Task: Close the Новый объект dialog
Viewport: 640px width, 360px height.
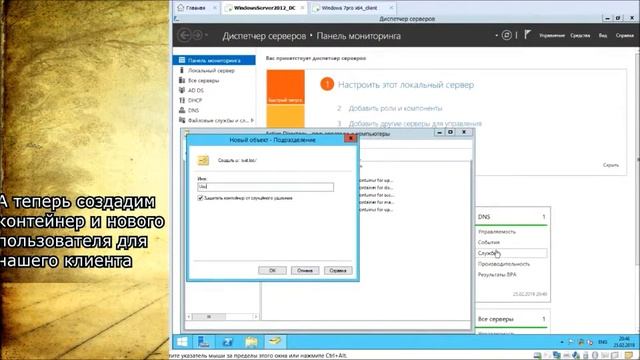Action: [x=351, y=139]
